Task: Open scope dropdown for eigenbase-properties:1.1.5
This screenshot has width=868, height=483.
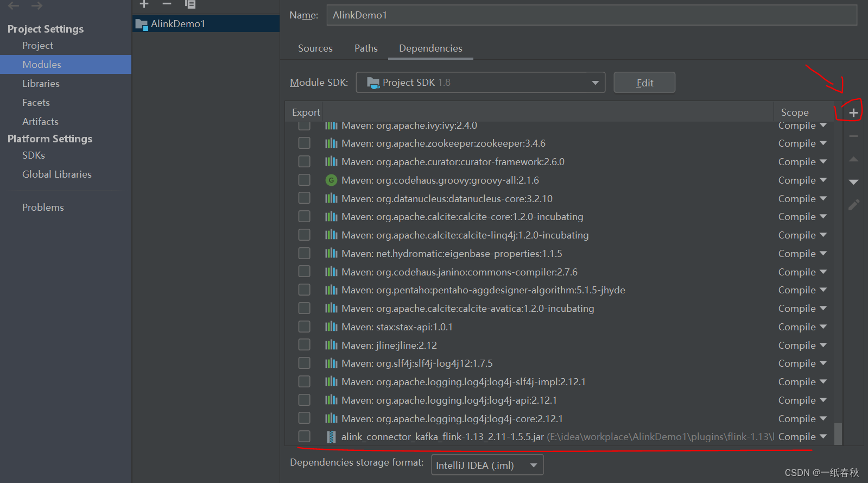Action: coord(802,254)
